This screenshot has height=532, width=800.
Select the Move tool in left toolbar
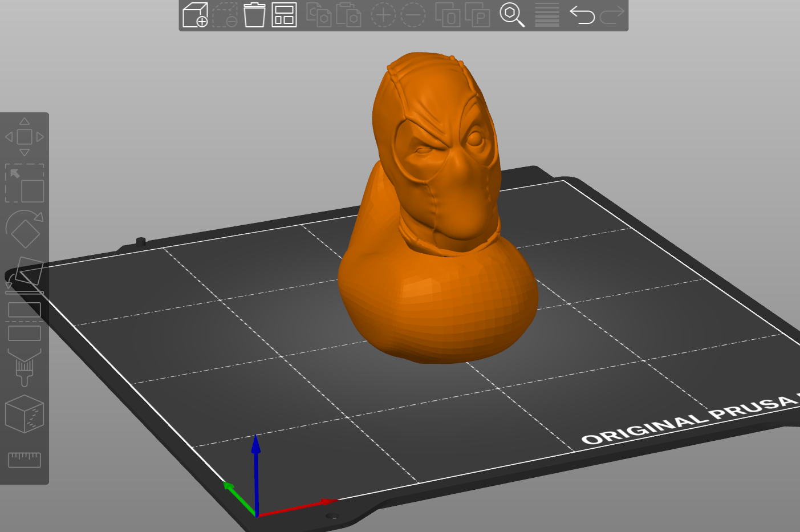25,137
